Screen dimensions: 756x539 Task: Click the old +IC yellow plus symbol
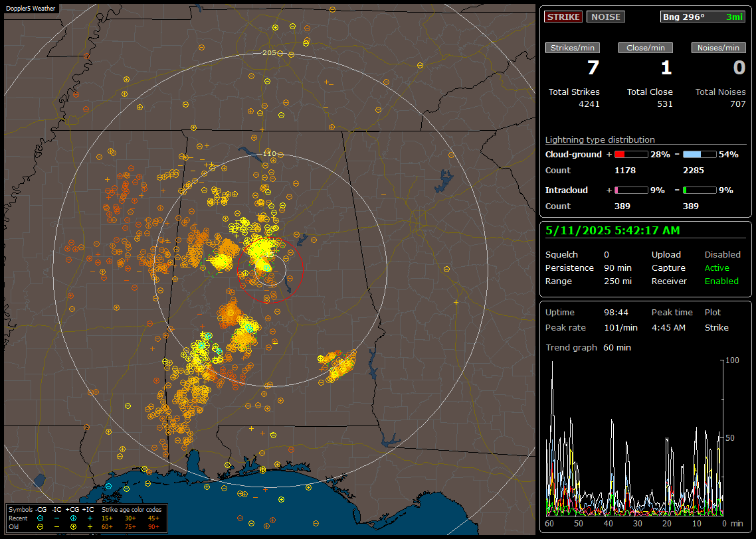coord(90,527)
